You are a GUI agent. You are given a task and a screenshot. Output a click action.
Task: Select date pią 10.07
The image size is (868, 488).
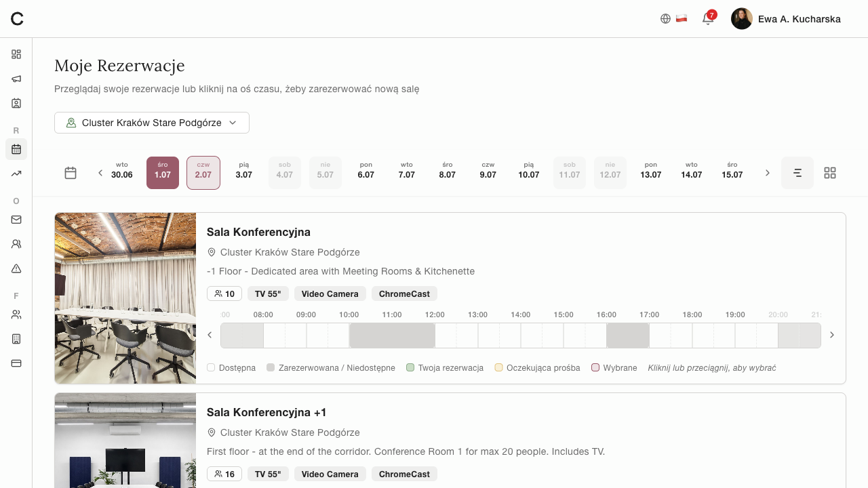click(x=529, y=173)
